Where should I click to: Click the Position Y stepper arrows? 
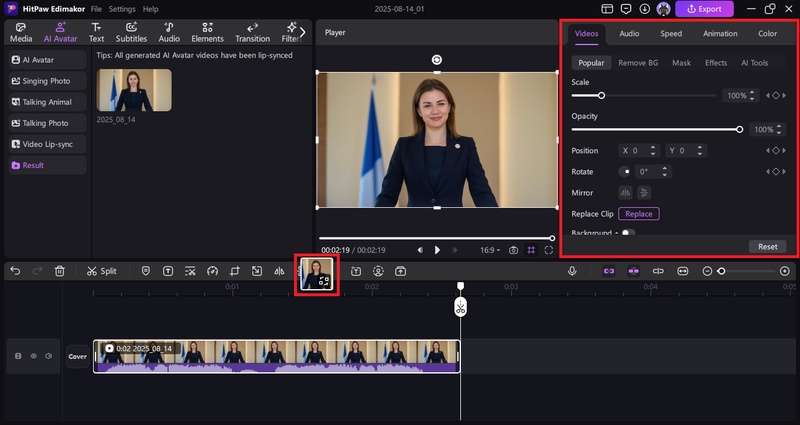click(x=699, y=151)
